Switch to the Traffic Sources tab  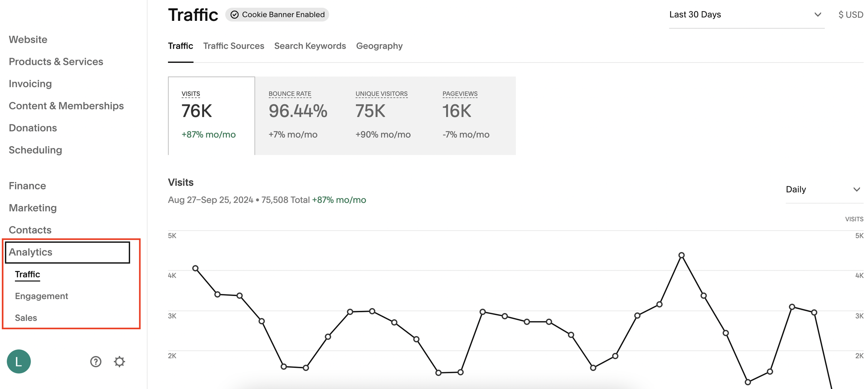[234, 46]
